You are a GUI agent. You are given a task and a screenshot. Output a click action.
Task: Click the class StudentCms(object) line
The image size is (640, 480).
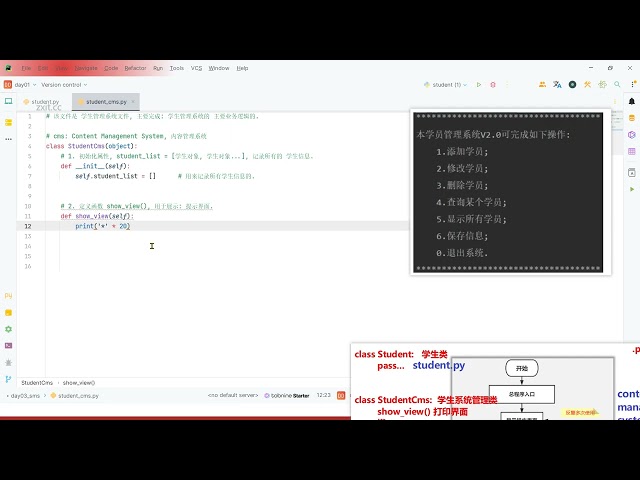tap(91, 146)
